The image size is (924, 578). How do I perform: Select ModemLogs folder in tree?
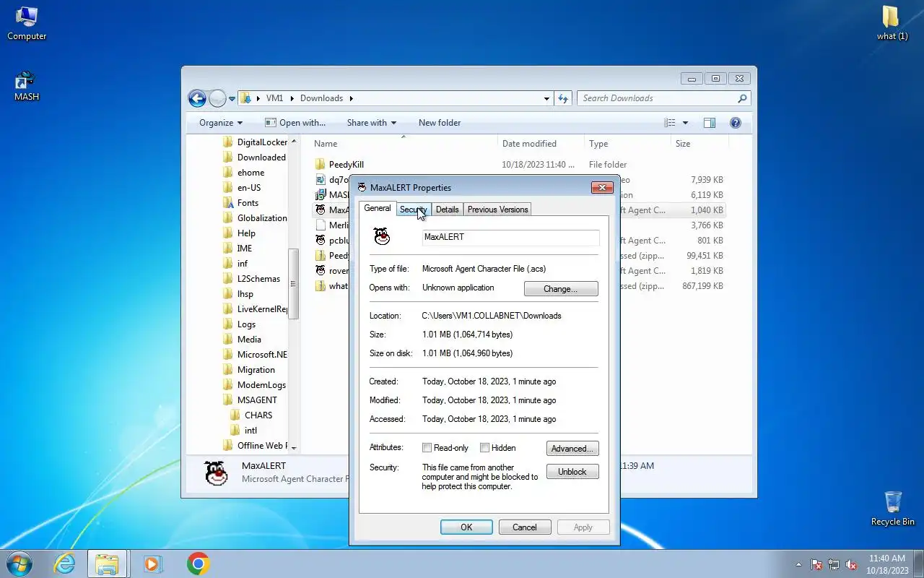point(254,385)
